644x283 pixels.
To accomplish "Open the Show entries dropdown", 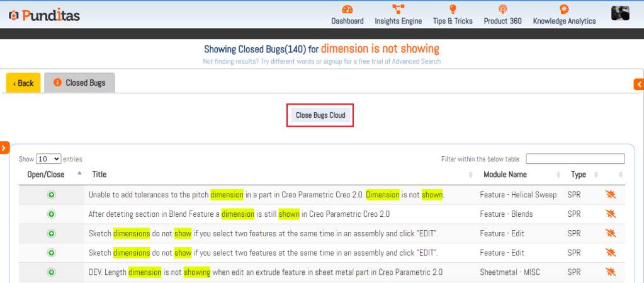I will pos(48,159).
